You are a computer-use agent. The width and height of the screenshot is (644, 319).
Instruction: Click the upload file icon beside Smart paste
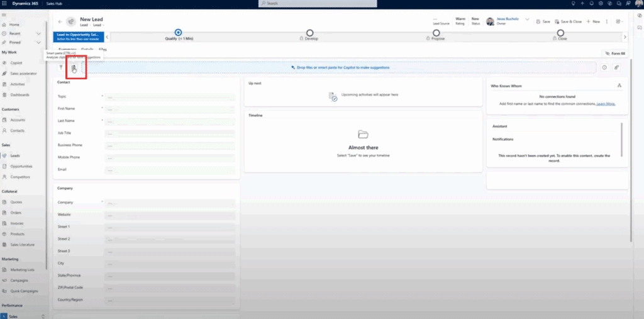(61, 67)
